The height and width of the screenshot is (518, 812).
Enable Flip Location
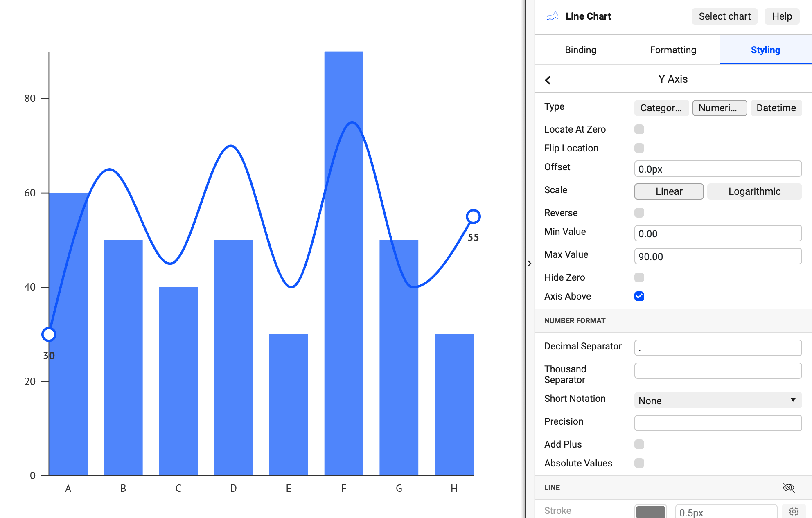tap(639, 148)
